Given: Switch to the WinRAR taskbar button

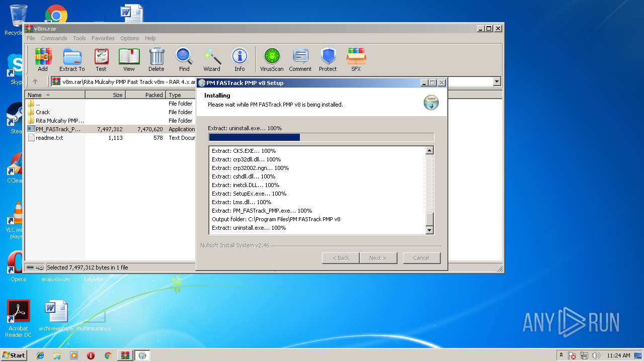Looking at the screenshot, I should (125, 355).
